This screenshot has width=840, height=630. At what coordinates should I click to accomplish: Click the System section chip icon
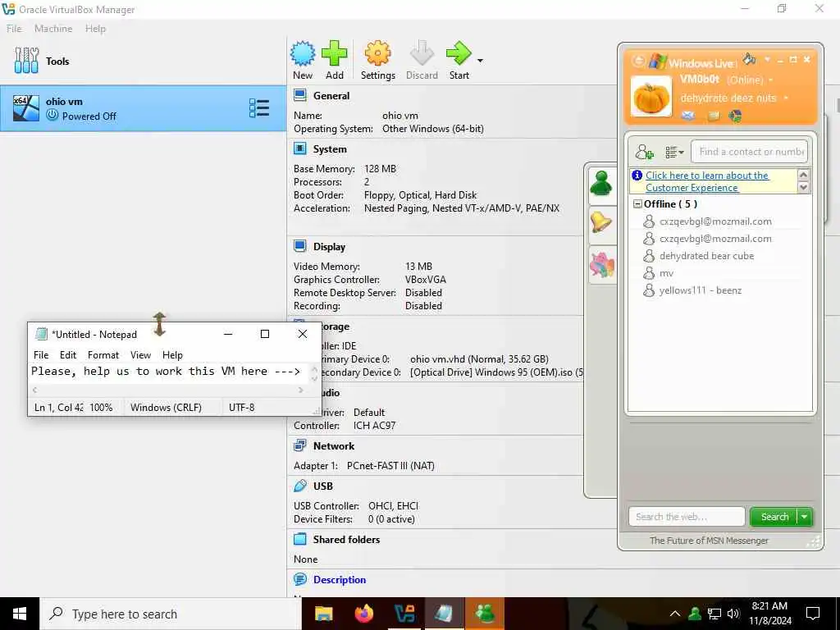(x=300, y=148)
